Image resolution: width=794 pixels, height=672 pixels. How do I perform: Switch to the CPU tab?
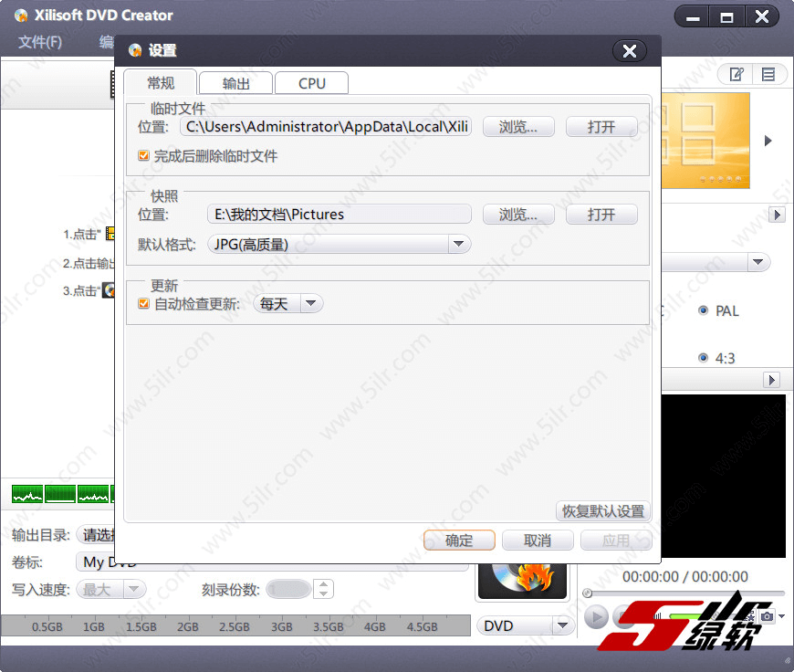311,83
